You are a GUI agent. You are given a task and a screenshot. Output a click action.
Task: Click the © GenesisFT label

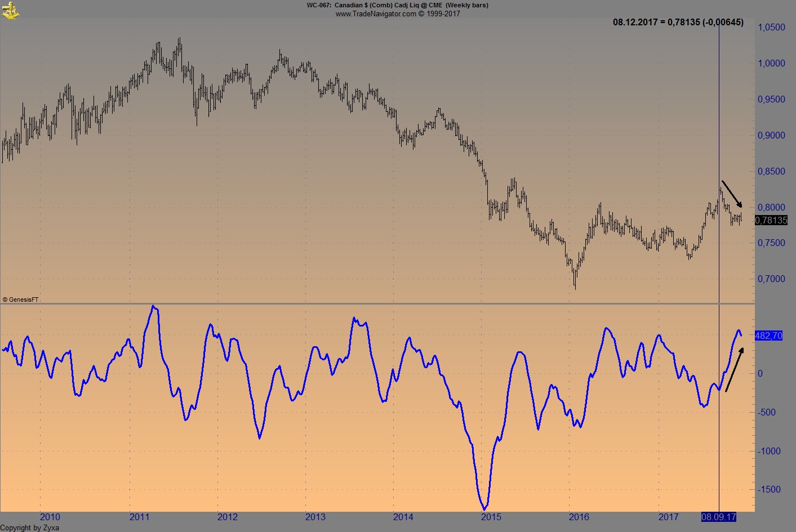20,299
